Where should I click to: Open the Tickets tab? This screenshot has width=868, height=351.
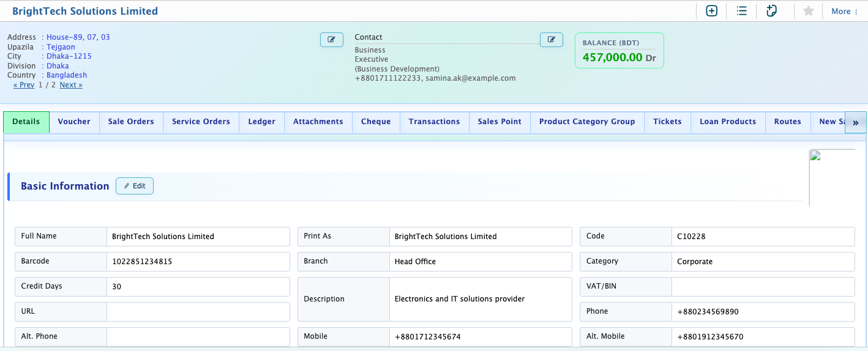(x=667, y=122)
